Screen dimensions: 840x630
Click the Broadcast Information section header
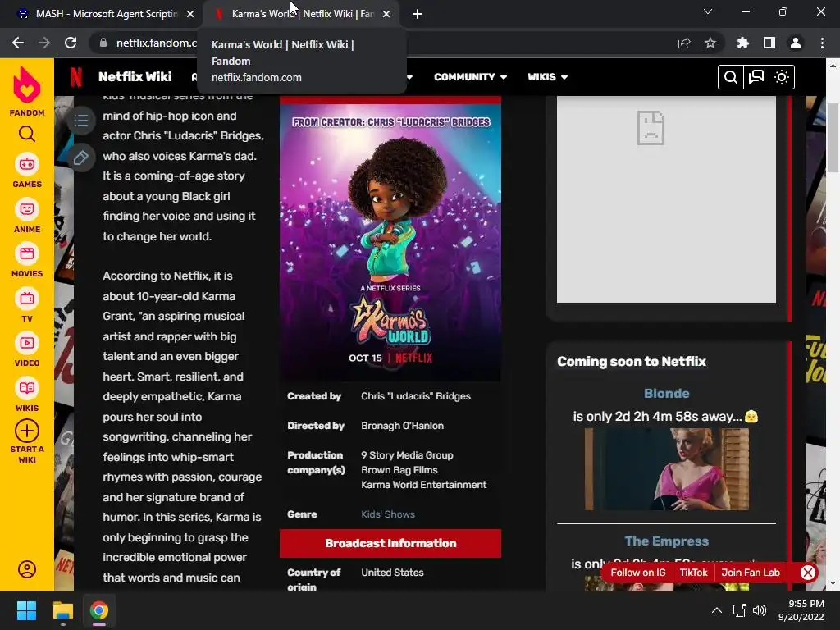tap(390, 543)
